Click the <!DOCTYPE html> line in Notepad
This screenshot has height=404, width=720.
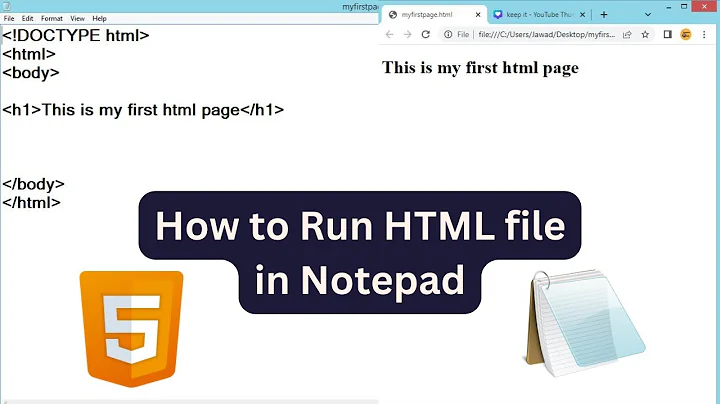[x=76, y=35]
